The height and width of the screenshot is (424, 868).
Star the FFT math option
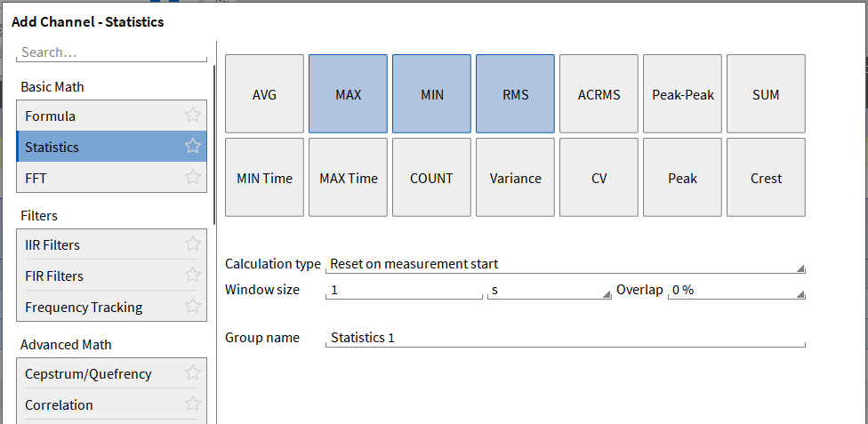tap(192, 177)
